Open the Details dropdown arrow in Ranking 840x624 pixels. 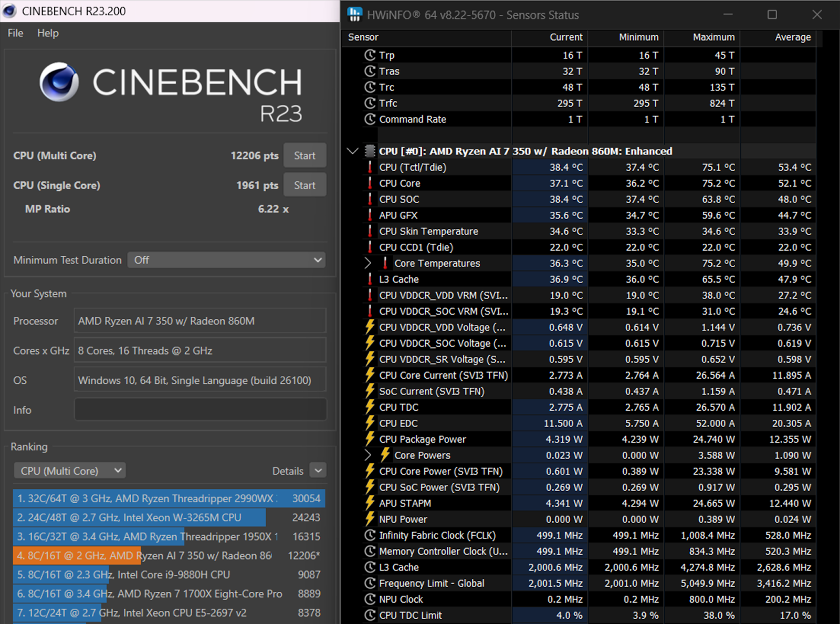[318, 471]
